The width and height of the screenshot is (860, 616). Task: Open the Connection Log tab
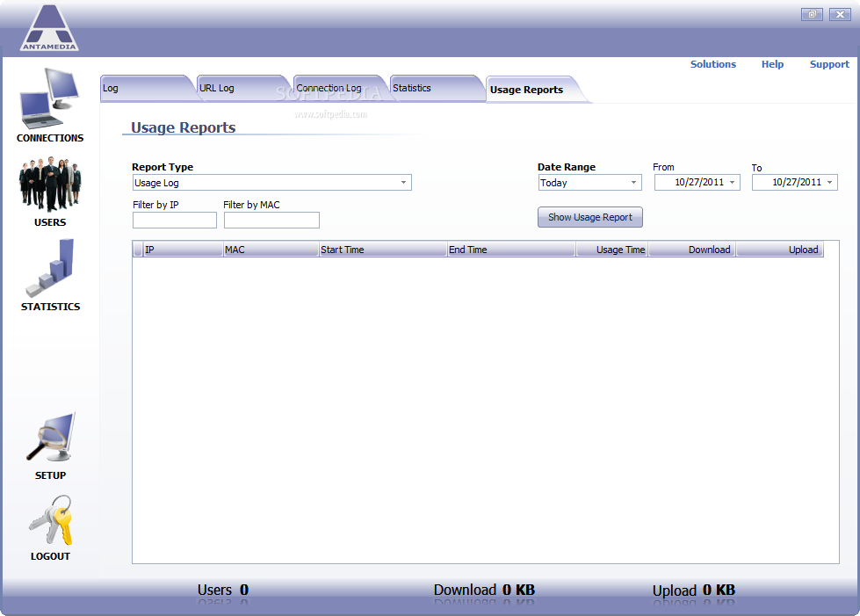(x=339, y=88)
